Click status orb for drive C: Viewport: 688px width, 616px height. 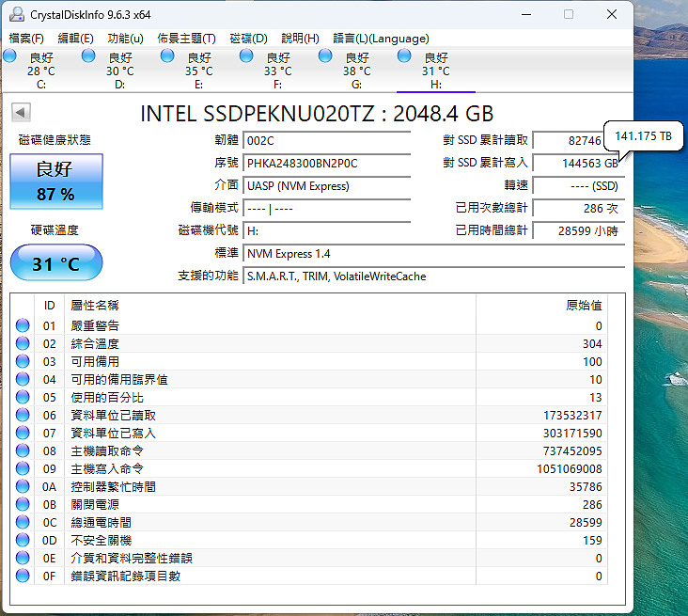coord(9,55)
